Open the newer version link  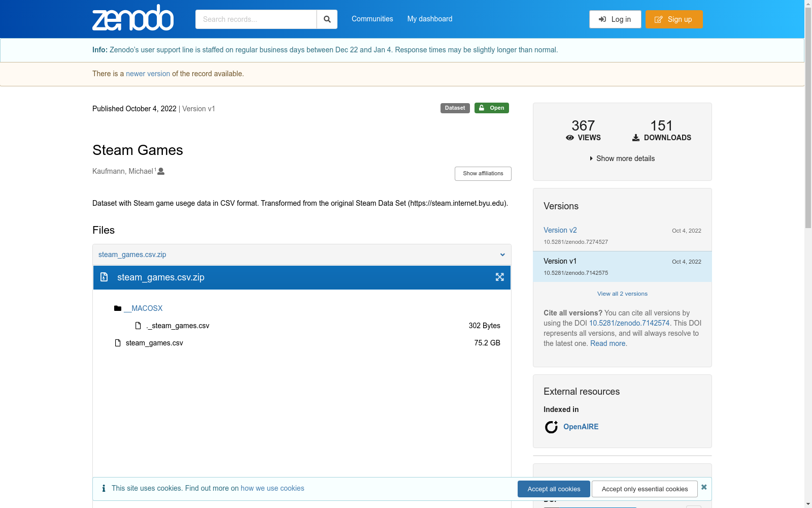click(x=148, y=74)
